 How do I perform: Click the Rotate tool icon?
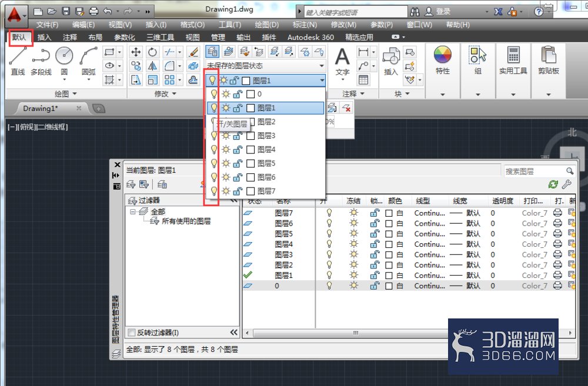point(152,52)
